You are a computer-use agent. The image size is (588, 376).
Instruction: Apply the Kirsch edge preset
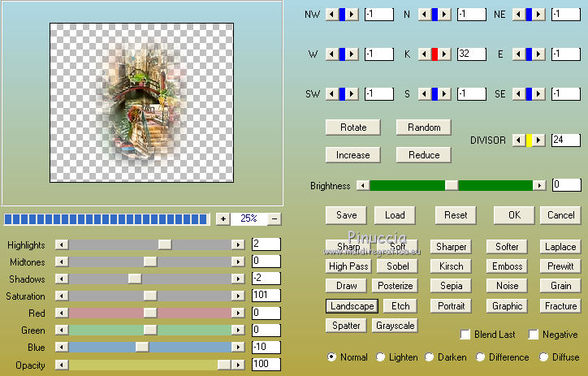coord(451,266)
